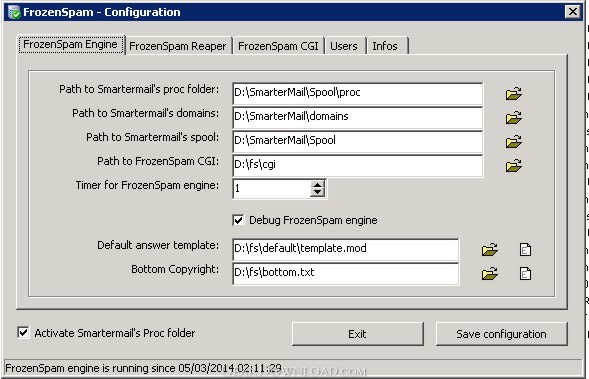Browse for Smartermail's spool folder

coord(513,142)
